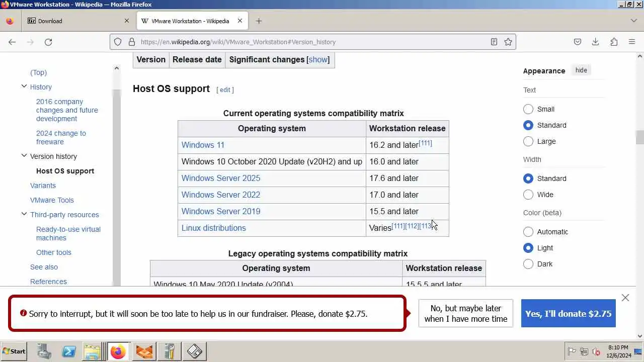This screenshot has width=644, height=362.
Task: Open the Windows Server 2025 link
Action: pos(221,178)
